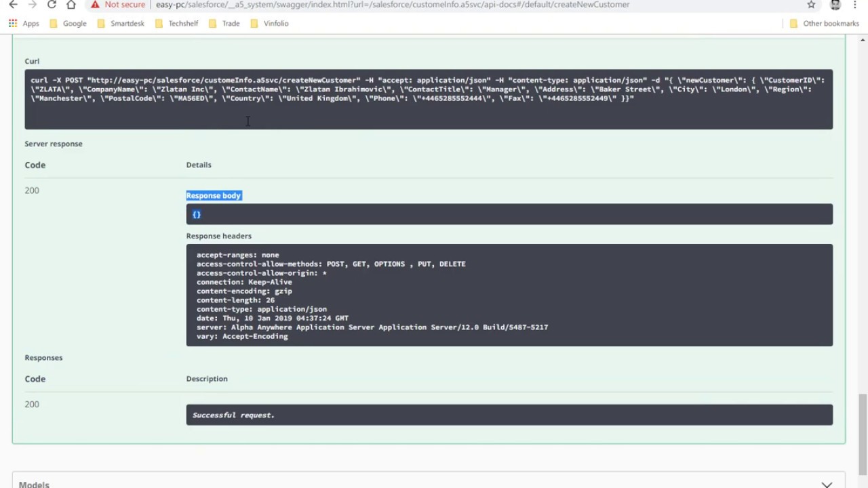Click the Successful request. description
This screenshot has width=868, height=488.
click(x=233, y=415)
